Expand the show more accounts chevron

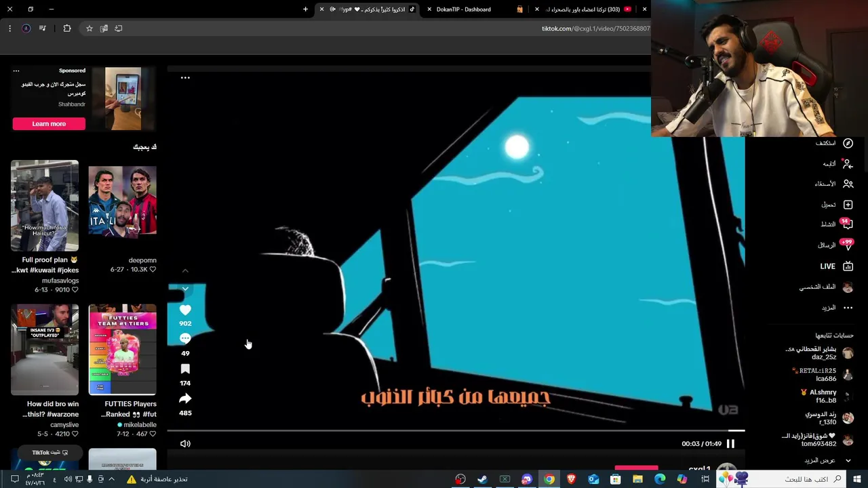tap(848, 460)
